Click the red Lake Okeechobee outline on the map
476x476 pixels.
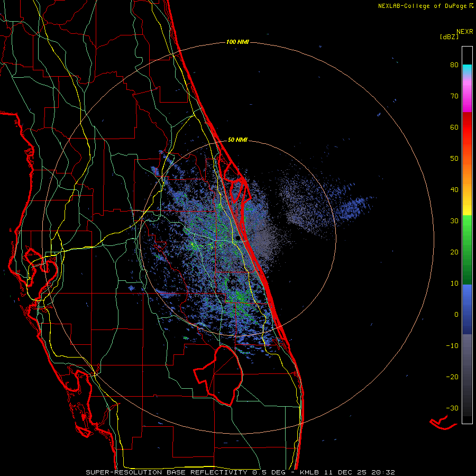218,376
